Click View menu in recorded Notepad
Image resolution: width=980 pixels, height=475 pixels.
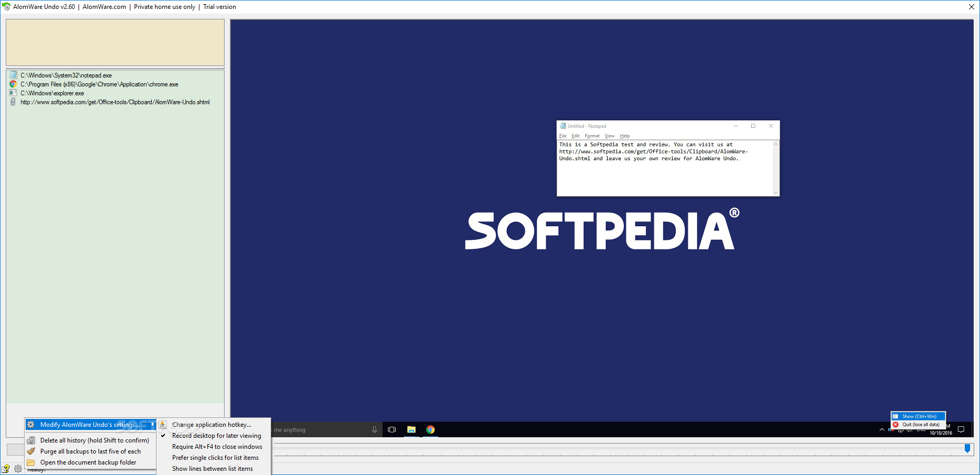tap(610, 136)
